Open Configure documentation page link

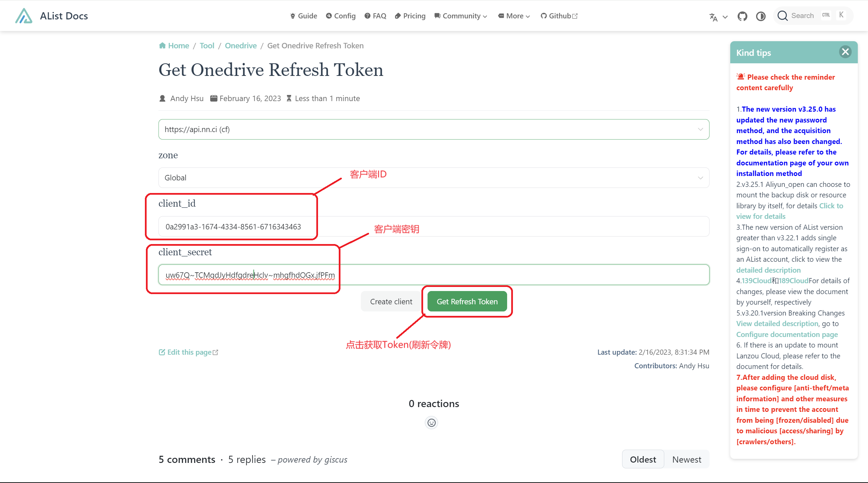point(787,334)
